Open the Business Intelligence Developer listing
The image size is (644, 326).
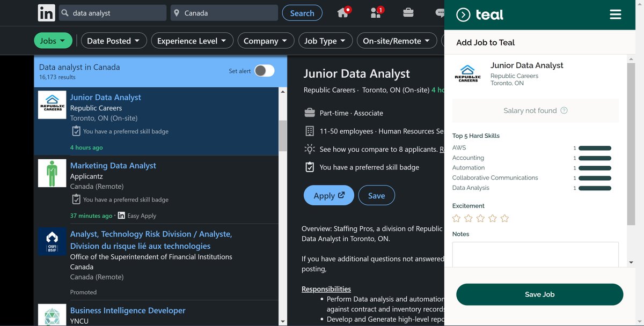(128, 310)
